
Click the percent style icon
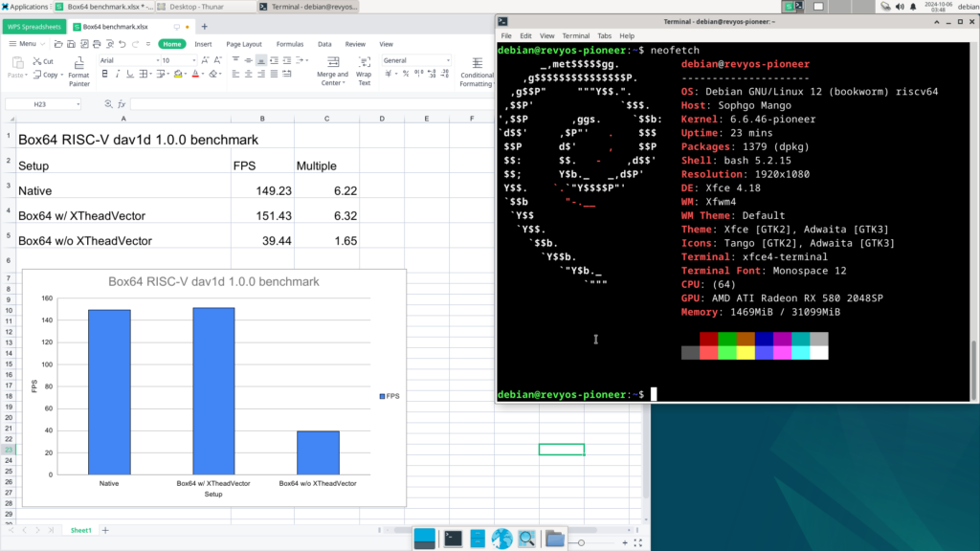point(403,75)
